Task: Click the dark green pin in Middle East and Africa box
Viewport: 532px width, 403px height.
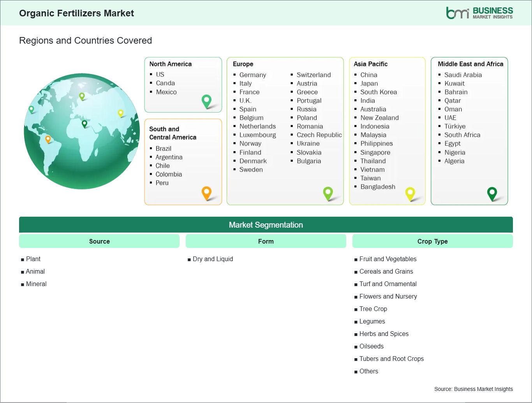Action: pos(492,193)
